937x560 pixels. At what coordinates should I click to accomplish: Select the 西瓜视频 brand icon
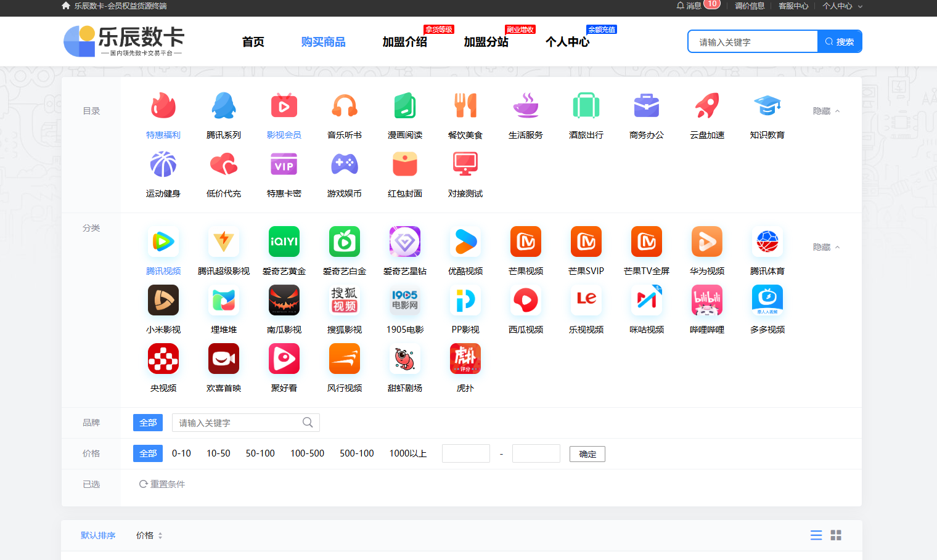(526, 301)
